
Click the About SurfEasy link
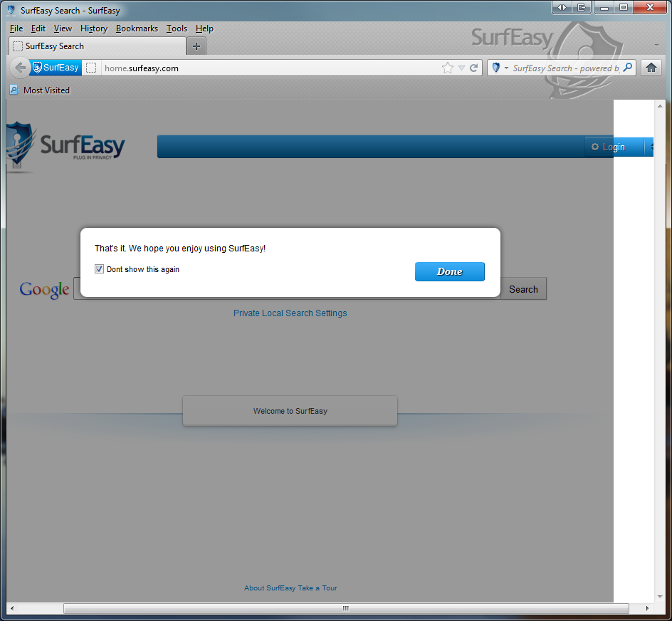click(270, 588)
